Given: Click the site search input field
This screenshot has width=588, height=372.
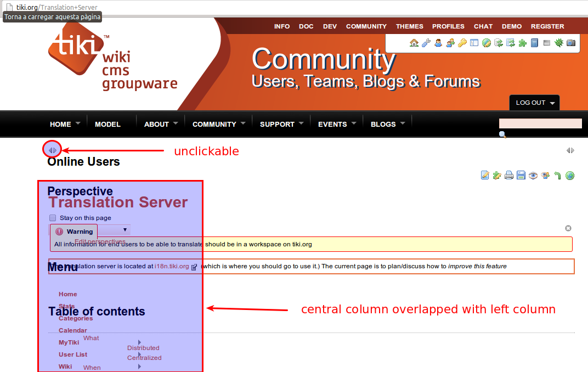Looking at the screenshot, I should tap(540, 123).
